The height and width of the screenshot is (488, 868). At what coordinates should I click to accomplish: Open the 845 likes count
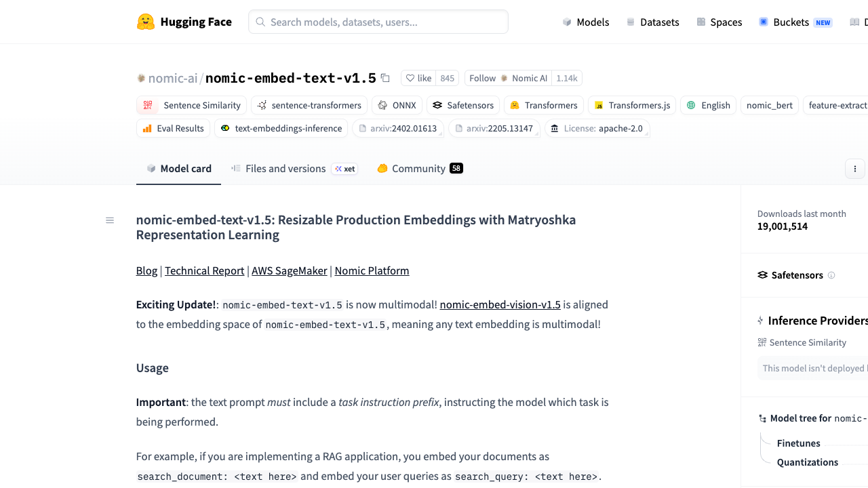coord(447,78)
